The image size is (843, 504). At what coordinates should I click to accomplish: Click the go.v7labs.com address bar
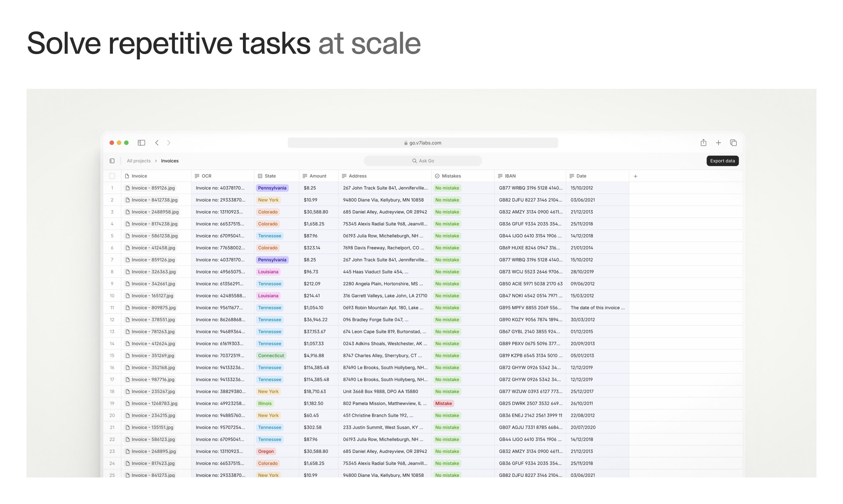422,143
